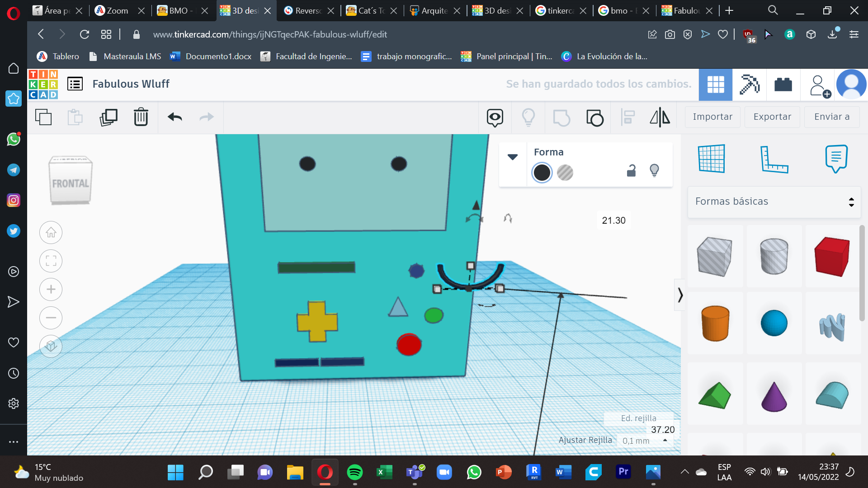The width and height of the screenshot is (868, 488).
Task: Select the Notes tool
Action: [836, 159]
